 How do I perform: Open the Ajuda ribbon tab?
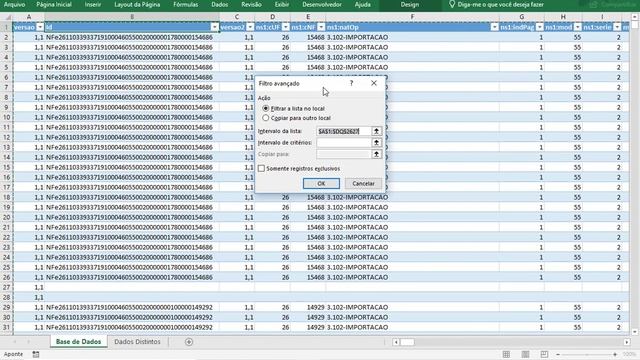click(362, 4)
